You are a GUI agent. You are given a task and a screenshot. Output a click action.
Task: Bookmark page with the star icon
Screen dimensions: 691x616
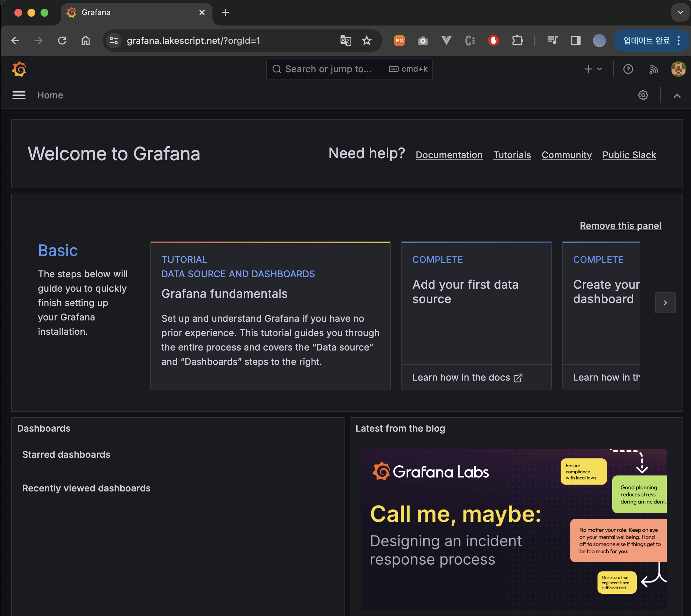pyautogui.click(x=366, y=41)
